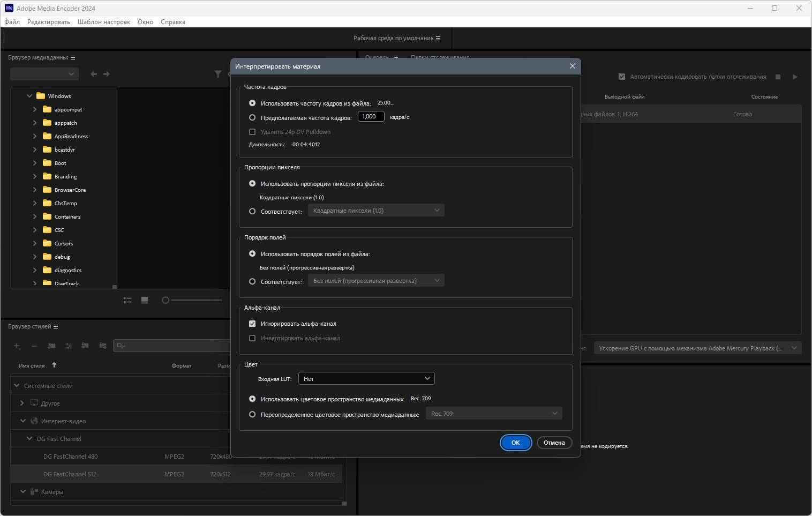Expand the appcompat folder
812x516 pixels.
(35, 109)
